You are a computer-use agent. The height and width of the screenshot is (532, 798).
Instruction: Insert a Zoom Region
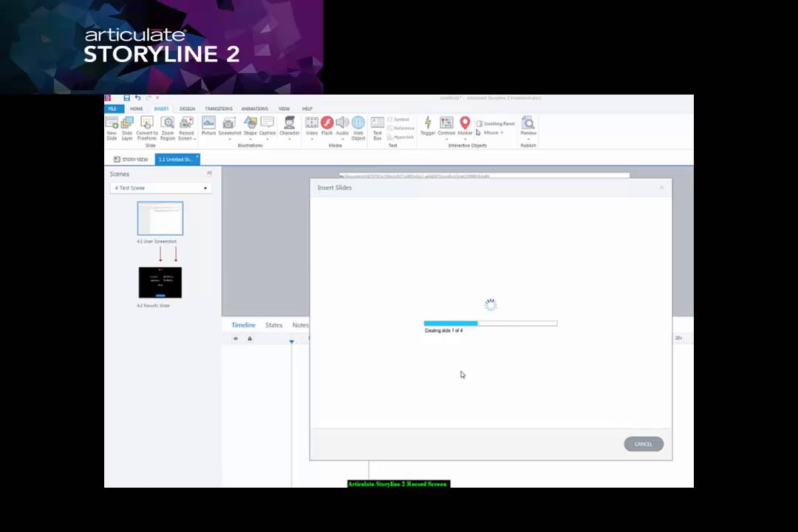pos(168,129)
